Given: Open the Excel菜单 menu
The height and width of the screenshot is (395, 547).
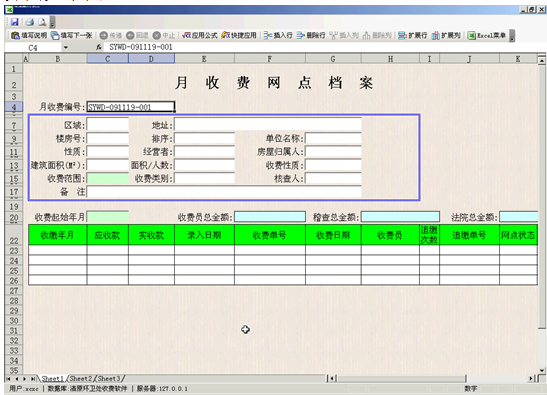Looking at the screenshot, I should pyautogui.click(x=487, y=35).
